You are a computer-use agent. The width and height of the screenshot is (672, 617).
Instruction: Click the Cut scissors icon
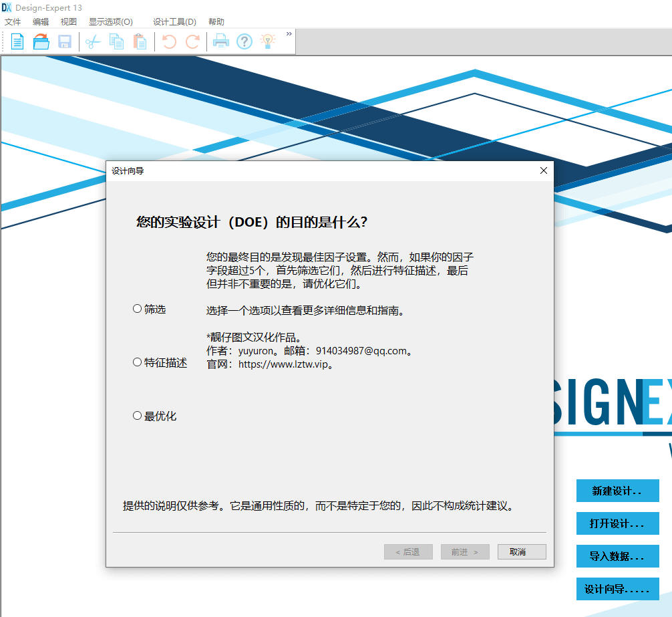(93, 41)
